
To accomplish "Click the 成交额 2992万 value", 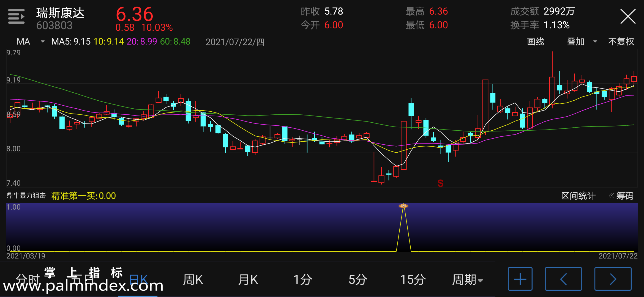I will (x=542, y=11).
